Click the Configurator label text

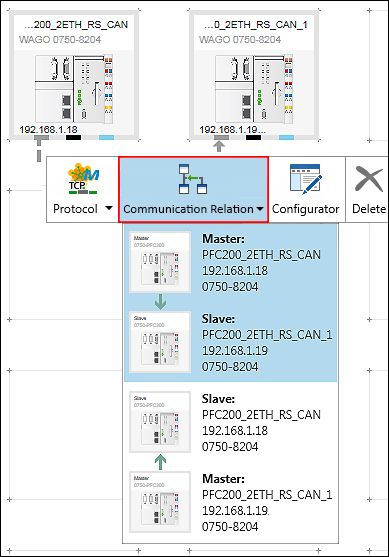(306, 209)
